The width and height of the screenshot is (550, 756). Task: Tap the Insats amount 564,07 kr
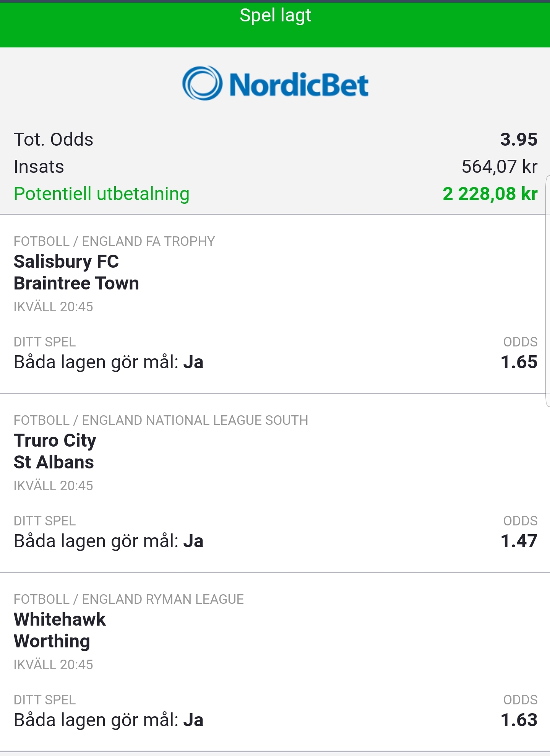click(x=499, y=167)
